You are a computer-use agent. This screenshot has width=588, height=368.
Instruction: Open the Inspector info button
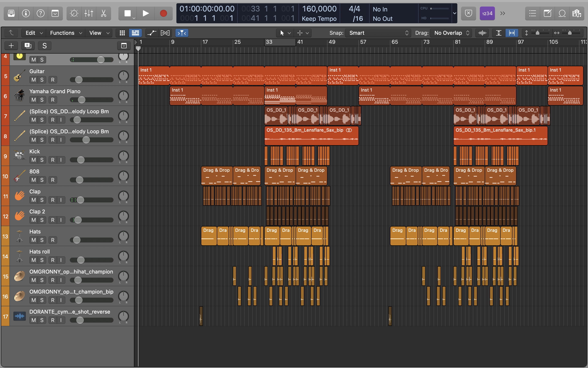(x=26, y=13)
